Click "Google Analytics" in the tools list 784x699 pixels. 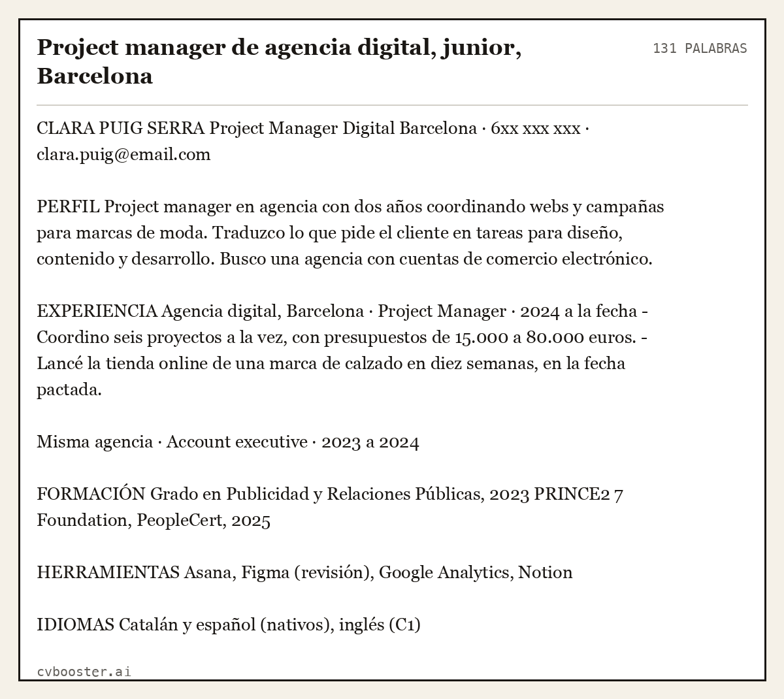444,572
